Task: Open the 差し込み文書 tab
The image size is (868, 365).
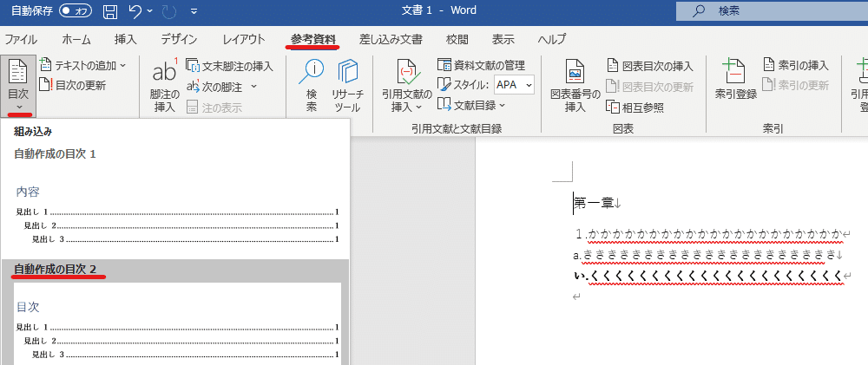Action: point(391,39)
